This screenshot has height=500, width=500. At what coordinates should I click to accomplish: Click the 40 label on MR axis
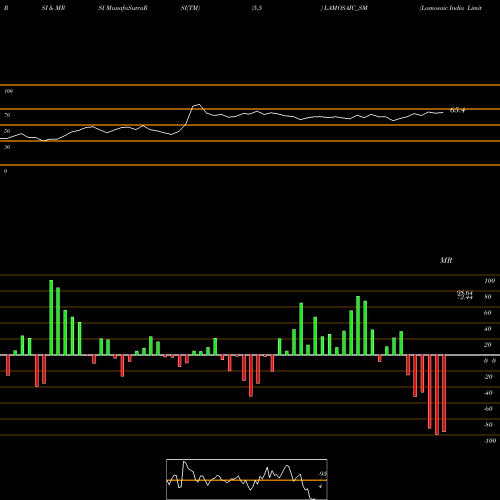pyautogui.click(x=488, y=329)
